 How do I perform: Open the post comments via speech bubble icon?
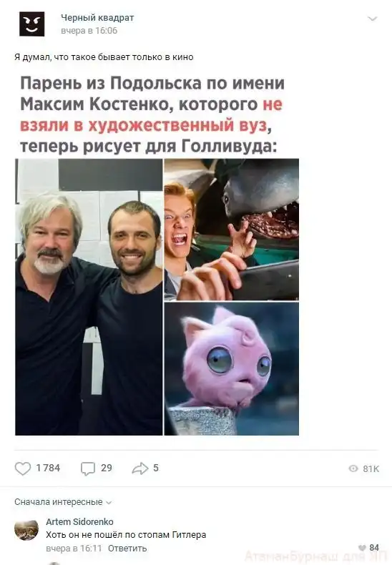tap(88, 468)
